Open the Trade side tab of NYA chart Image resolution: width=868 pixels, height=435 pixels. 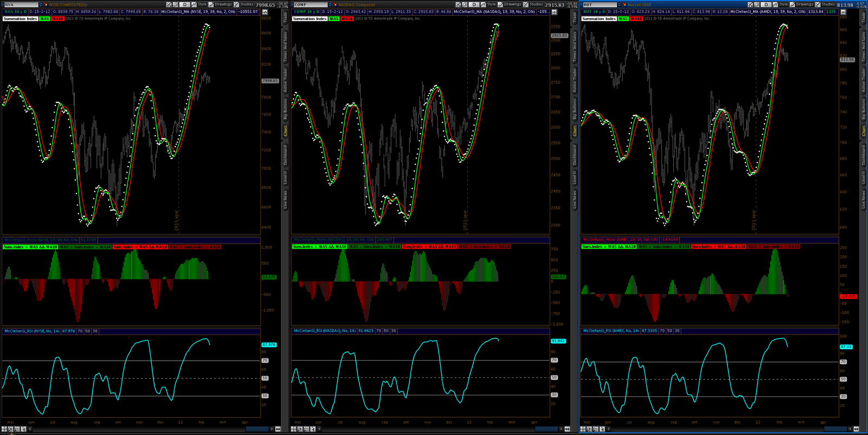tap(285, 17)
